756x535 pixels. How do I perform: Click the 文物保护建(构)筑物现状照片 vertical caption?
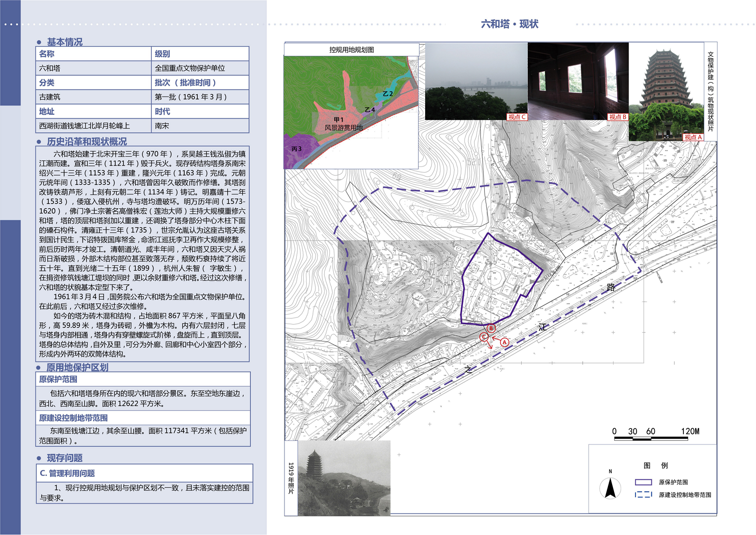711,91
